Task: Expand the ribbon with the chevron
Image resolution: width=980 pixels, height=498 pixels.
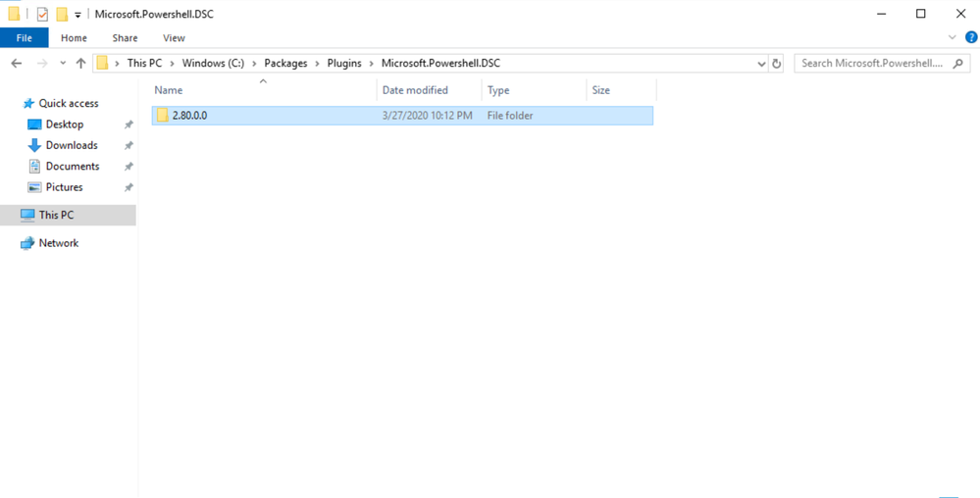Action: [952, 37]
